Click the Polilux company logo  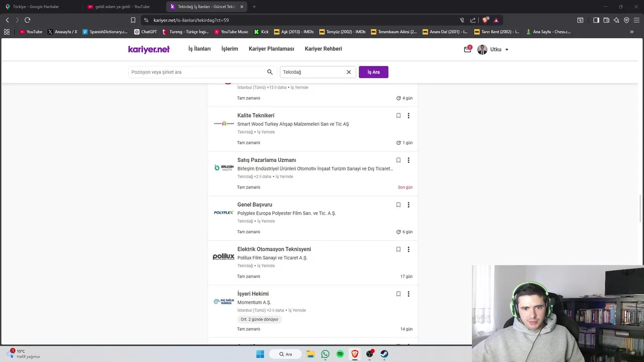coord(223,257)
